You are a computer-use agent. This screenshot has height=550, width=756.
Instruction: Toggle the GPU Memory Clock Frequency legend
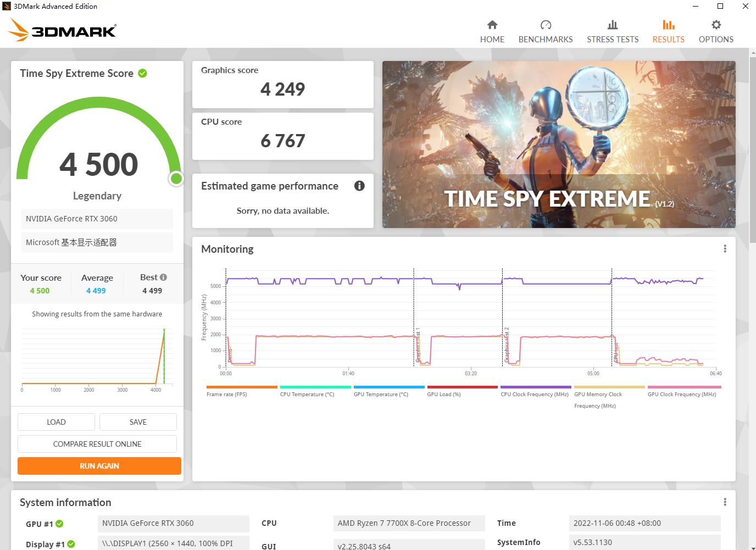[x=609, y=397]
